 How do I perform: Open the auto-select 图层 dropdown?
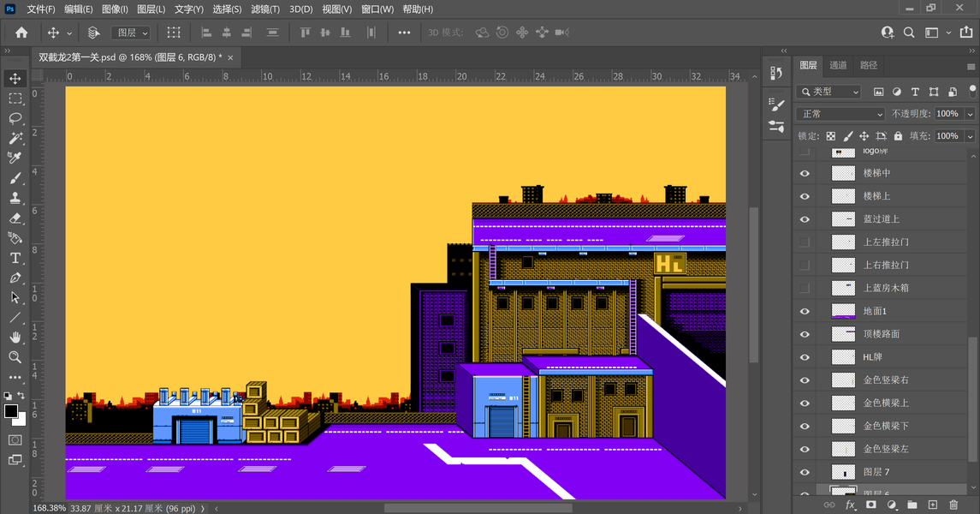click(131, 33)
